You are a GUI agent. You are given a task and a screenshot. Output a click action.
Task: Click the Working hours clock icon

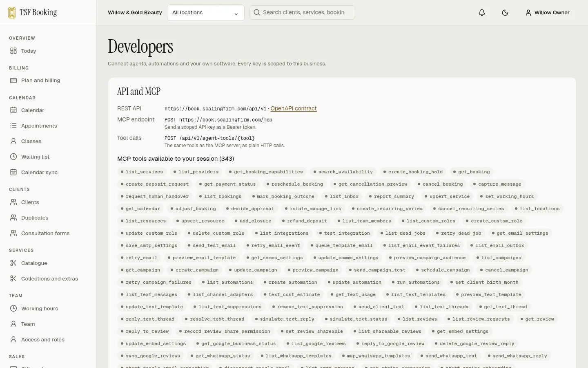[x=13, y=309]
